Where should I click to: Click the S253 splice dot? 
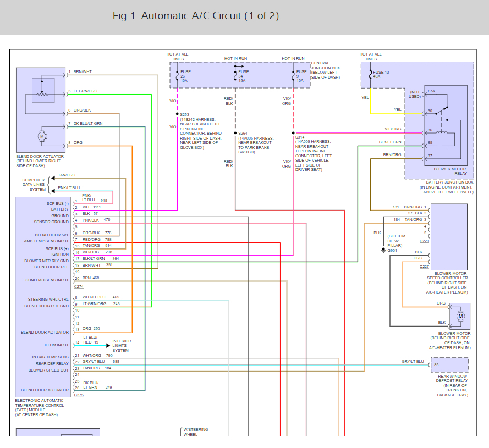click(x=177, y=114)
